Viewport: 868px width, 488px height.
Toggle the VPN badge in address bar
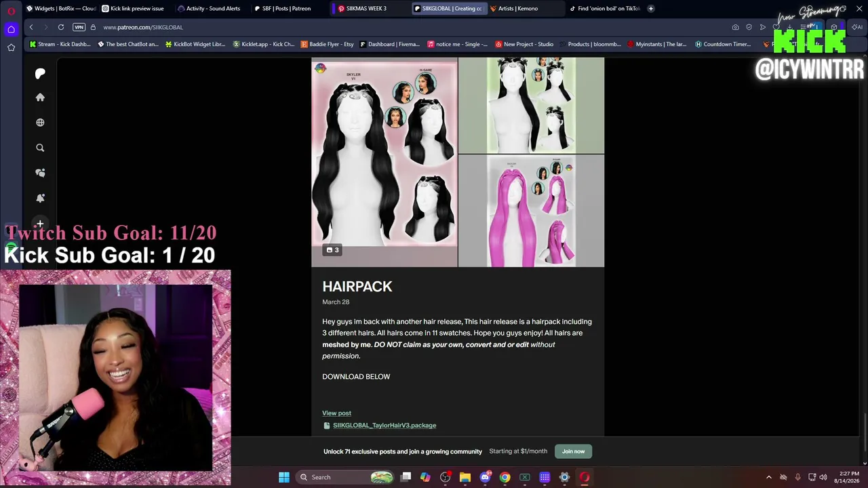point(79,27)
